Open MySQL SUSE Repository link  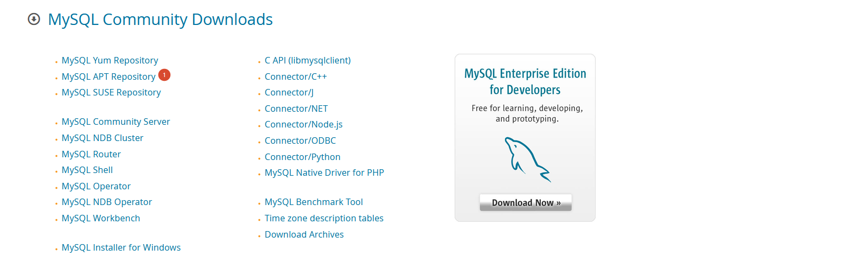point(111,92)
